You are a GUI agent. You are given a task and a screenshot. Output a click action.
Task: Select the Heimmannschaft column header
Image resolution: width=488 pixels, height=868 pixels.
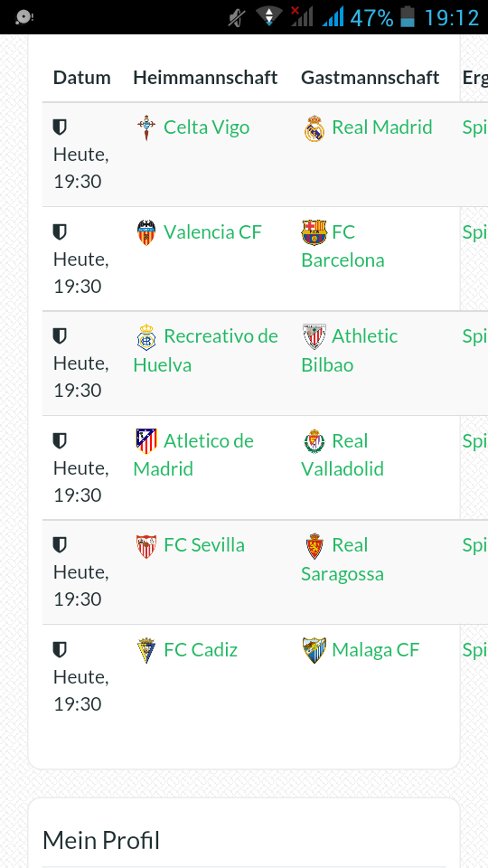pyautogui.click(x=205, y=78)
